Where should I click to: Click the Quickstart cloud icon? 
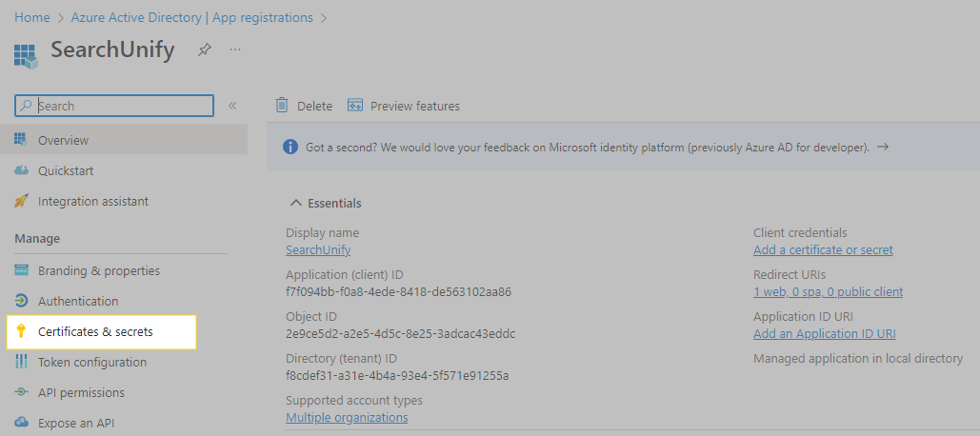click(x=21, y=170)
